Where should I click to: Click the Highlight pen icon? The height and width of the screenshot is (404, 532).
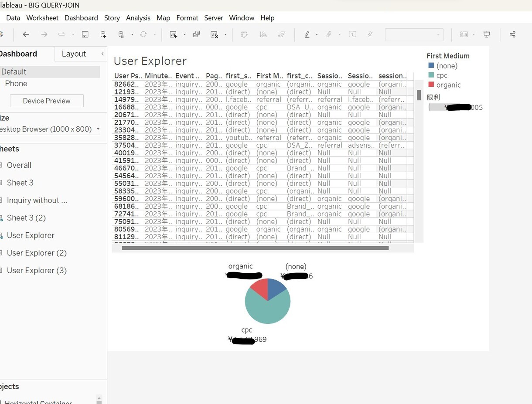click(307, 34)
